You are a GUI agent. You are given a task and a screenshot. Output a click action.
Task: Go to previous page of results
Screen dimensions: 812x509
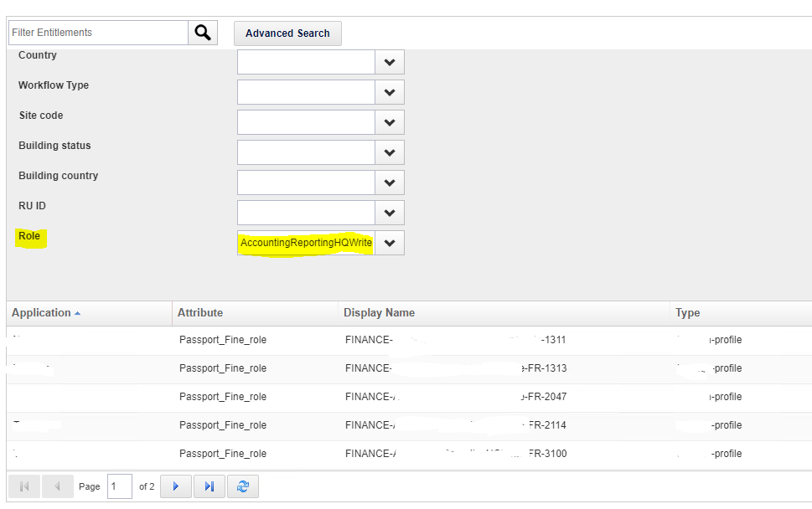[57, 486]
